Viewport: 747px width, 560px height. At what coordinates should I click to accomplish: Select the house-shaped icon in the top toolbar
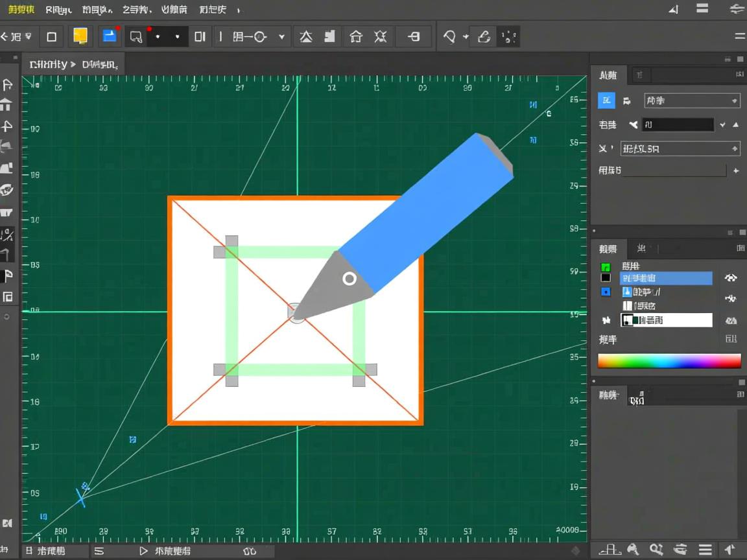pos(356,37)
